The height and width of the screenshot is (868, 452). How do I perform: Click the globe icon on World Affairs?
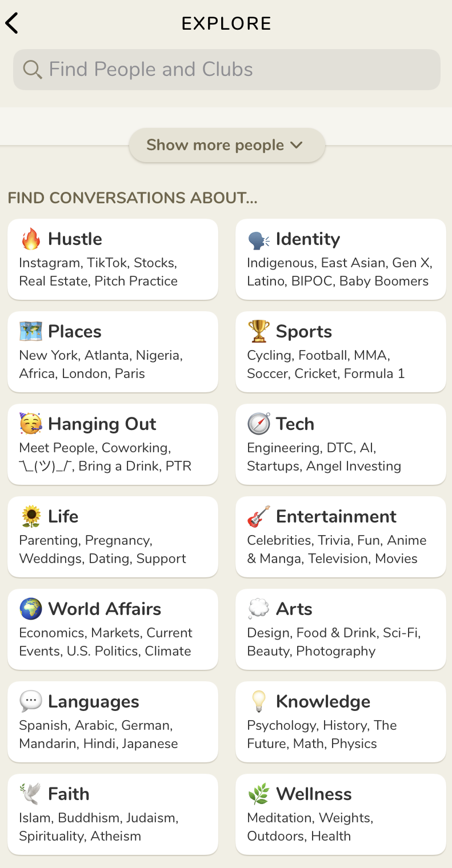31,609
